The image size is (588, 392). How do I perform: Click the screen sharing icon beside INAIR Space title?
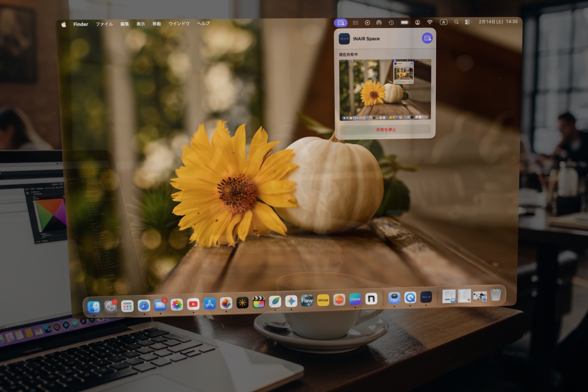pos(428,38)
